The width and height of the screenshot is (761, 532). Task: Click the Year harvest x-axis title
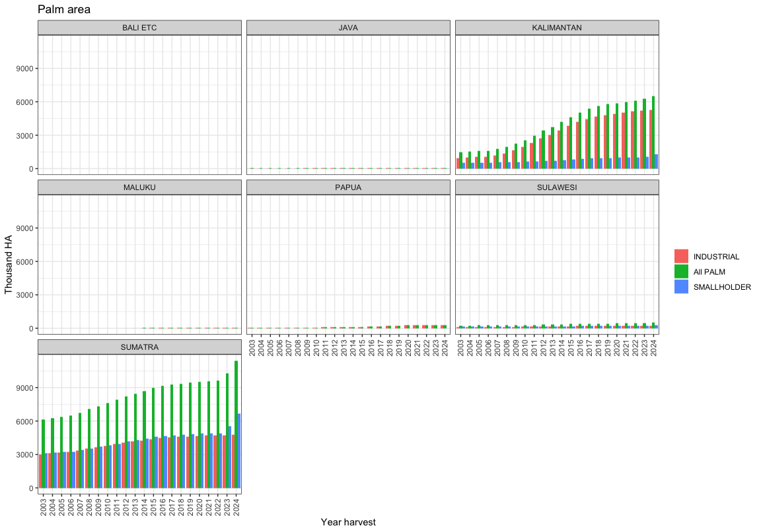[x=348, y=522]
